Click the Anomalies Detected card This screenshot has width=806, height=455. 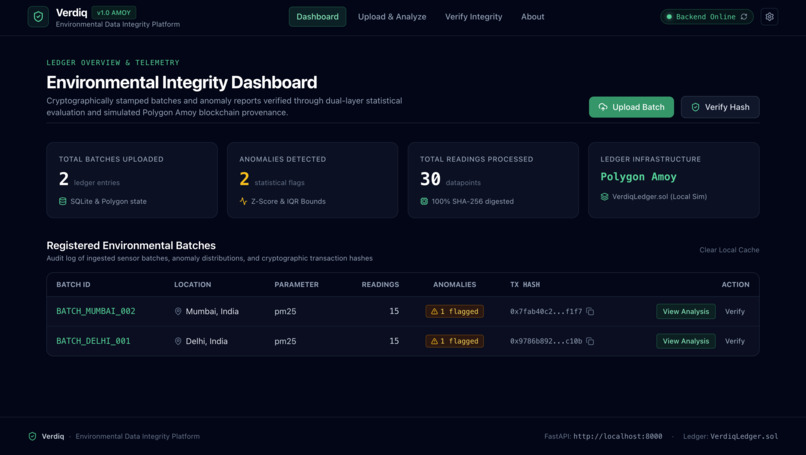tap(313, 180)
